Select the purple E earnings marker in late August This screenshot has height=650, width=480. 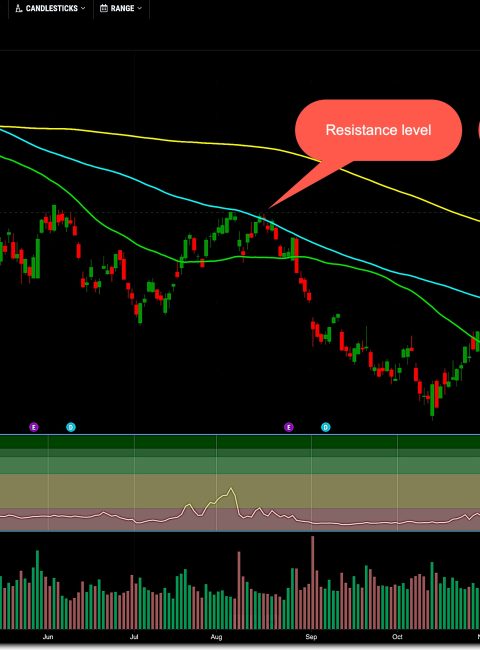coord(288,427)
